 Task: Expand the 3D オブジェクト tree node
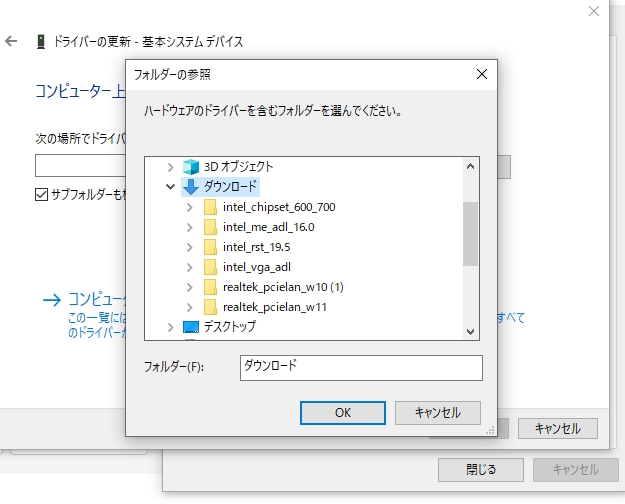click(170, 167)
